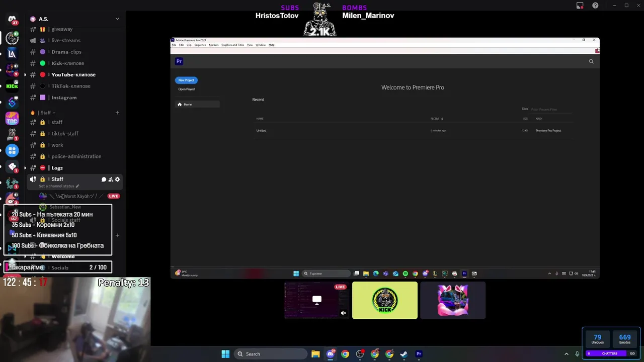Open Steam from the taskbar

coord(404,354)
